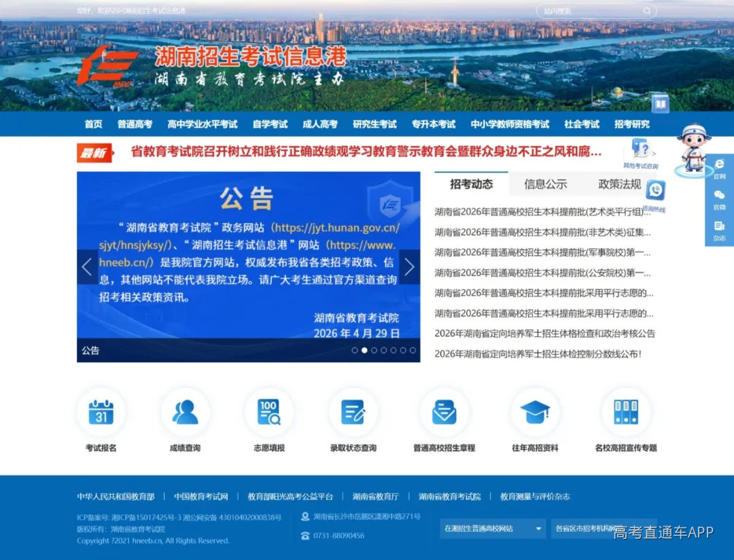Open news about 公安院校 batch

click(542, 273)
